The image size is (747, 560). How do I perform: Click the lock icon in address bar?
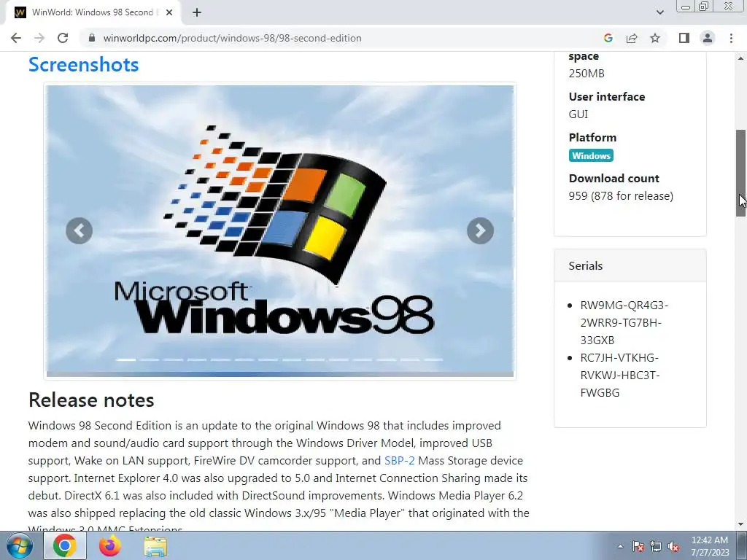coord(92,38)
